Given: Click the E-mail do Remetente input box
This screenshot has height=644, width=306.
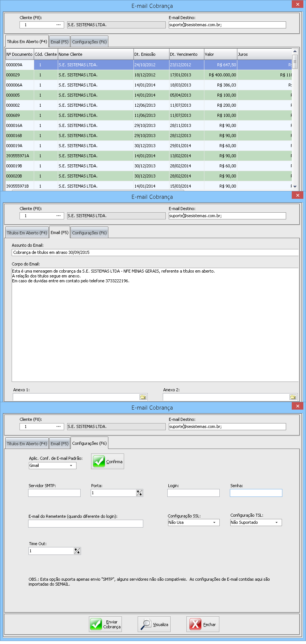Looking at the screenshot, I should (x=85, y=523).
